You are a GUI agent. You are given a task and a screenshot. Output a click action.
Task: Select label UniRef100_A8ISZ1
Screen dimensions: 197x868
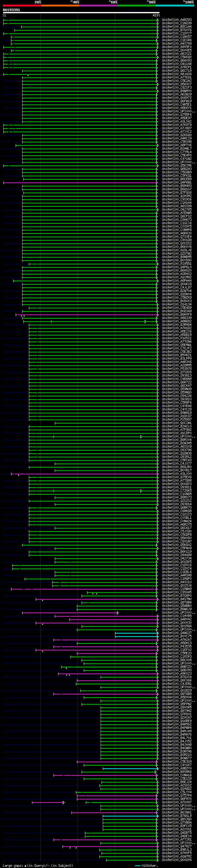point(177,54)
